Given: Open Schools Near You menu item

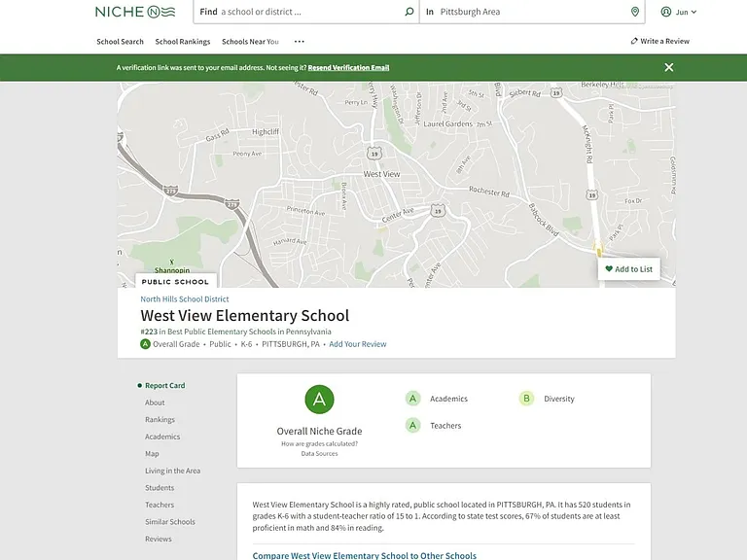Looking at the screenshot, I should [x=250, y=42].
